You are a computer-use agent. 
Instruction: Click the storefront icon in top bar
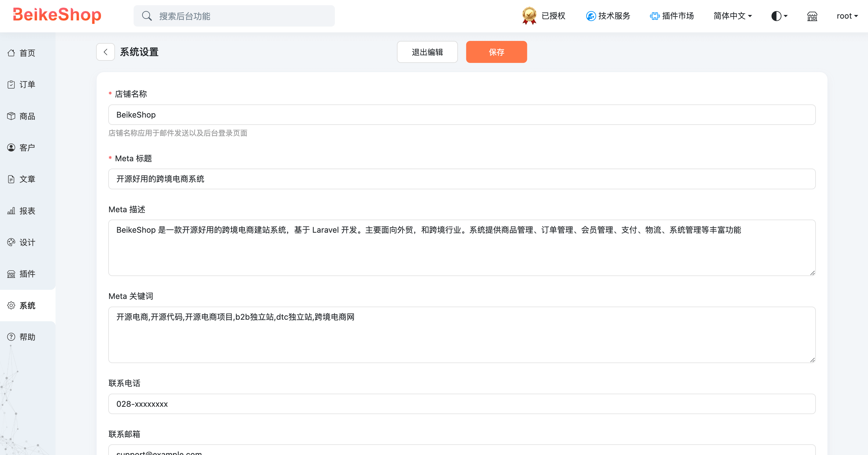click(x=812, y=16)
